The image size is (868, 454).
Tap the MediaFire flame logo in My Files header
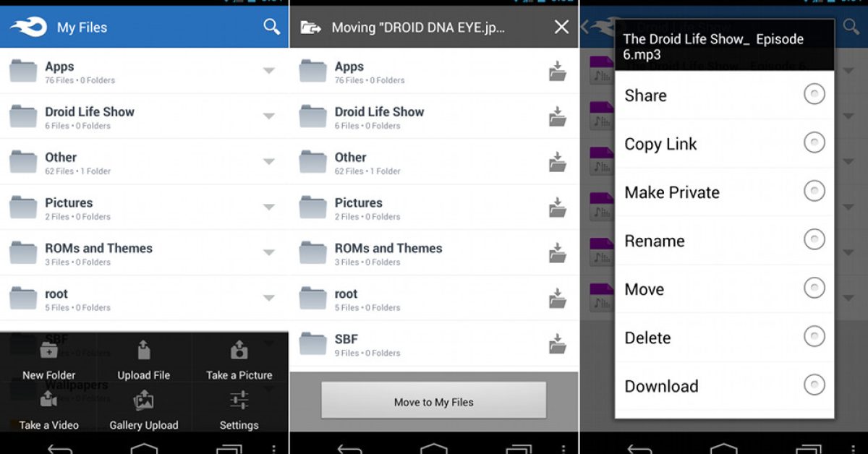tap(27, 27)
